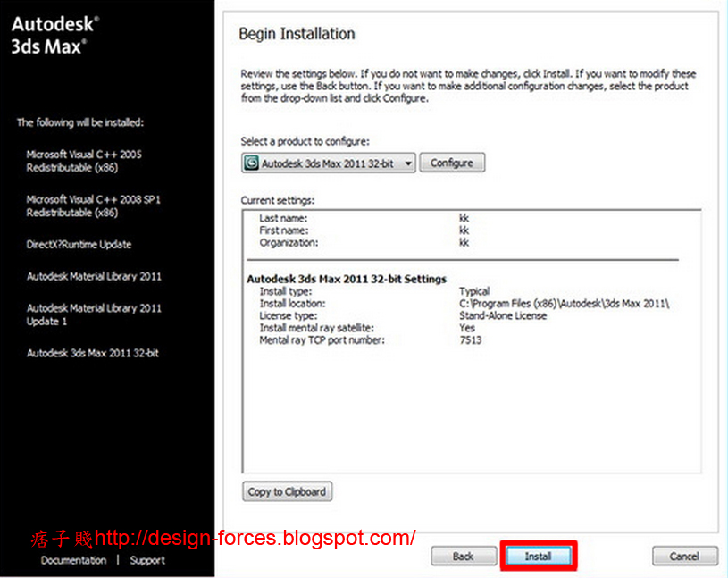728x578 pixels.
Task: Click 'Mental ray TCP port number:' label
Action: (x=322, y=339)
